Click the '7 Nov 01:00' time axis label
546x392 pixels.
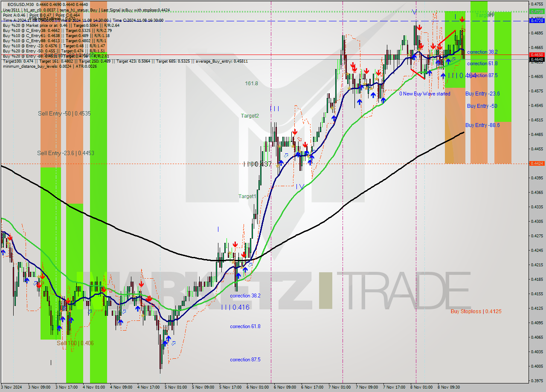tap(340, 387)
